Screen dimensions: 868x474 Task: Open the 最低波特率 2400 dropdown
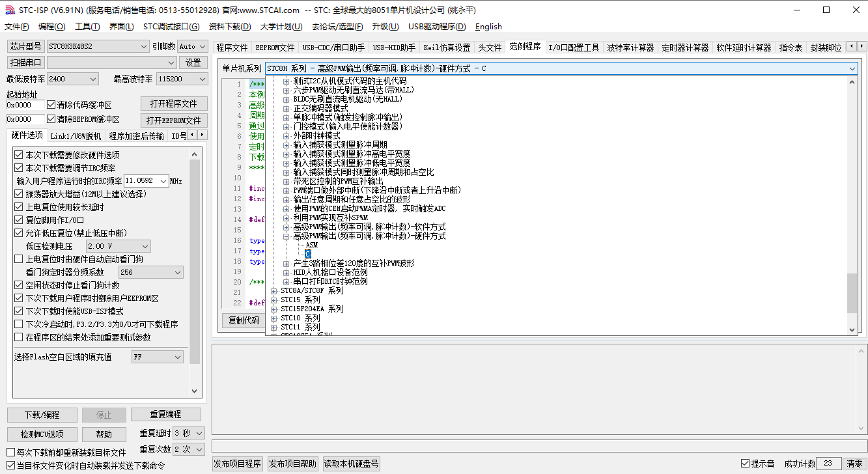72,79
